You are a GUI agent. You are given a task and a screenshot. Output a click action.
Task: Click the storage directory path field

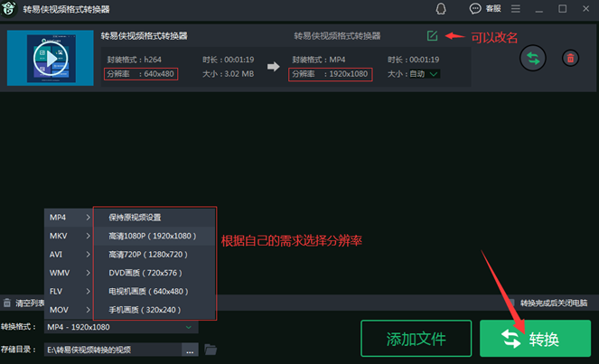tap(113, 350)
